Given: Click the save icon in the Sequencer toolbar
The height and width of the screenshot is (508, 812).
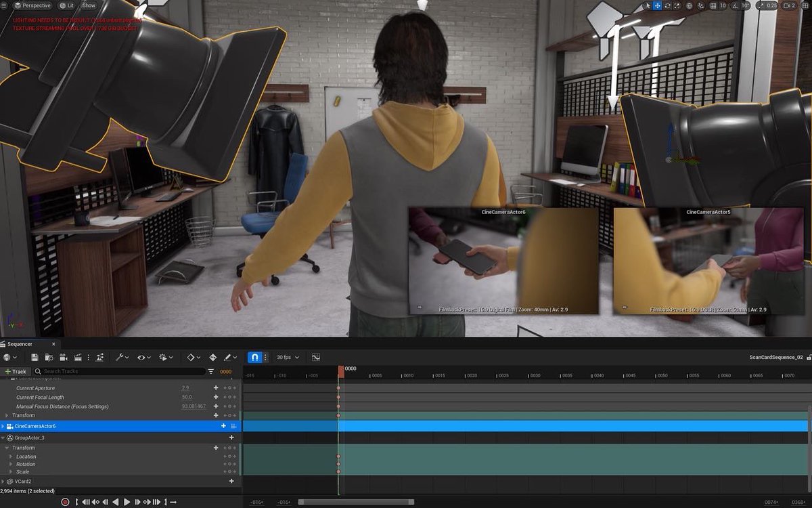Looking at the screenshot, I should pyautogui.click(x=35, y=357).
